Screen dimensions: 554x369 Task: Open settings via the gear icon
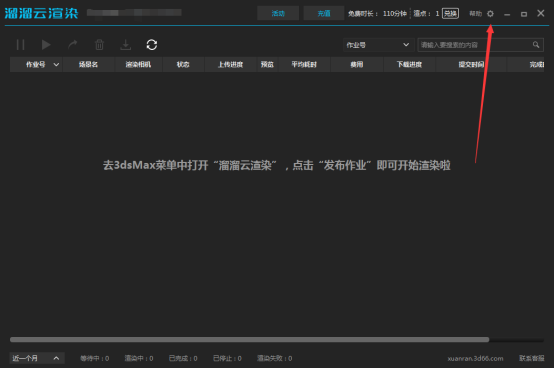pyautogui.click(x=490, y=14)
